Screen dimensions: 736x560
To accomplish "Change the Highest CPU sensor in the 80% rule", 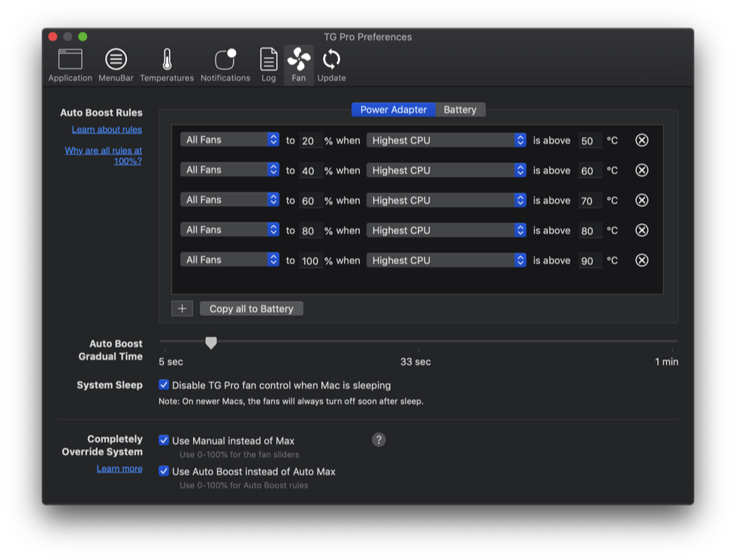I will click(446, 230).
